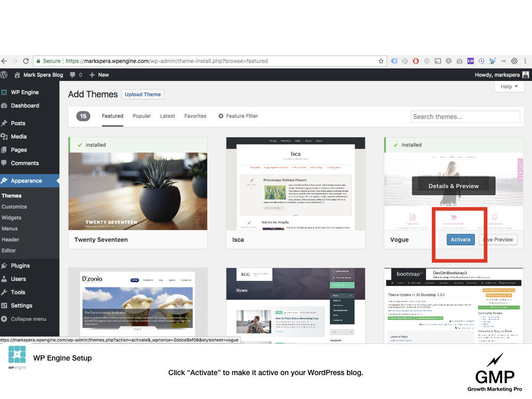Switch to the Favorites tab
Image resolution: width=532 pixels, height=399 pixels.
pyautogui.click(x=195, y=116)
